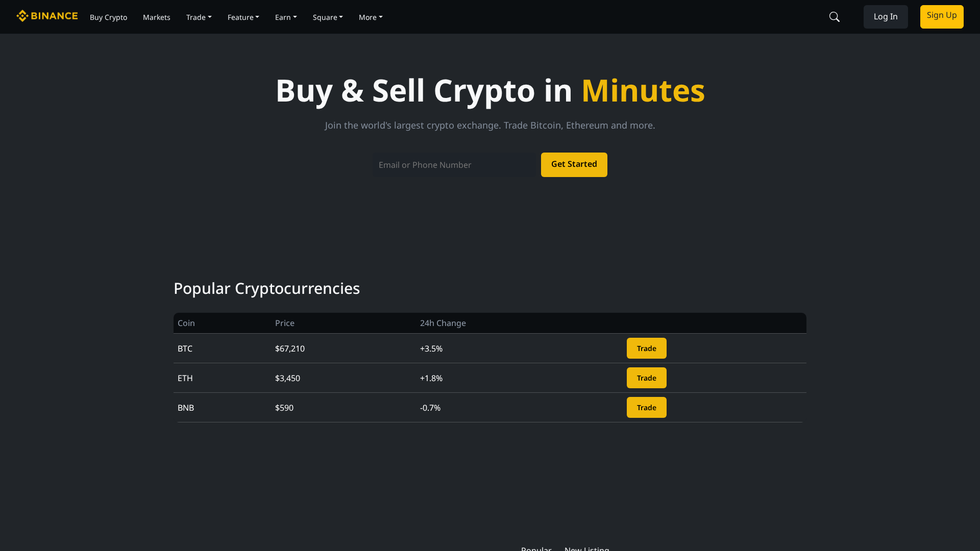The width and height of the screenshot is (980, 551).
Task: Switch to the New Listing tab
Action: (586, 548)
